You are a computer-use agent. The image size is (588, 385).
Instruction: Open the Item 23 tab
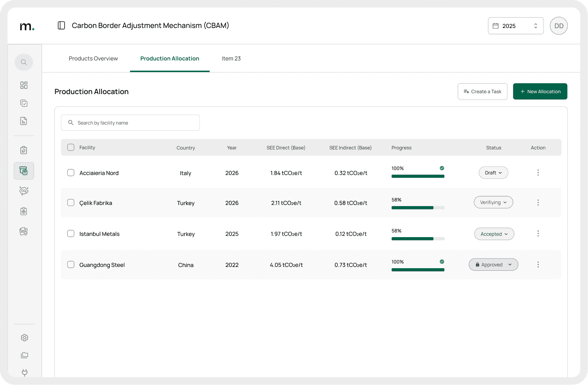[231, 59]
